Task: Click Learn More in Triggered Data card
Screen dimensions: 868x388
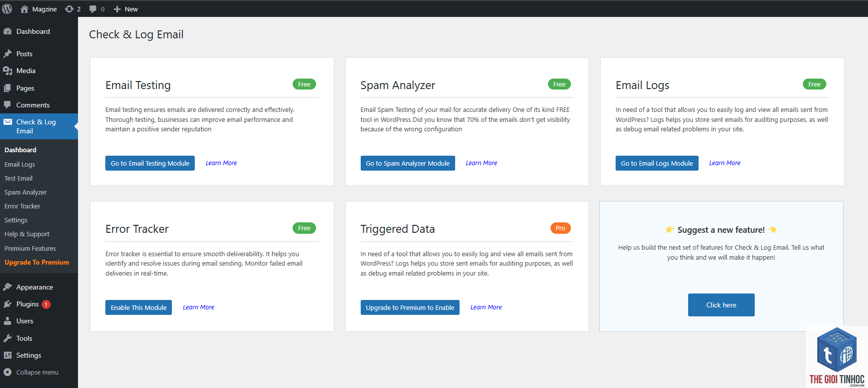Action: point(486,307)
